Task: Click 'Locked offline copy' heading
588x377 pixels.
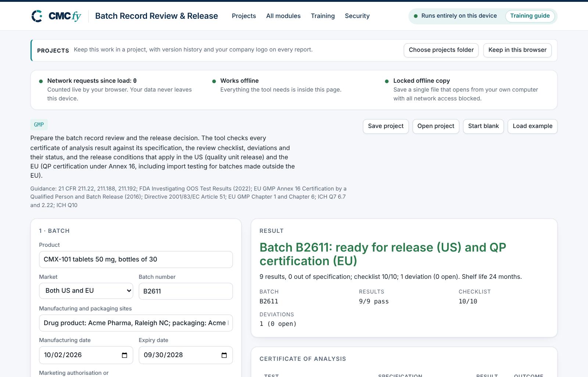Action: 422,81
